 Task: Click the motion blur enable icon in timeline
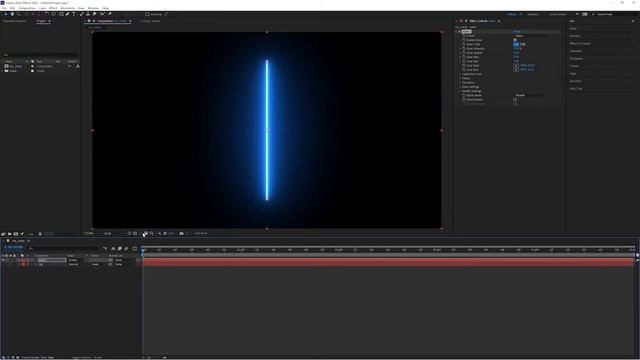click(x=126, y=248)
